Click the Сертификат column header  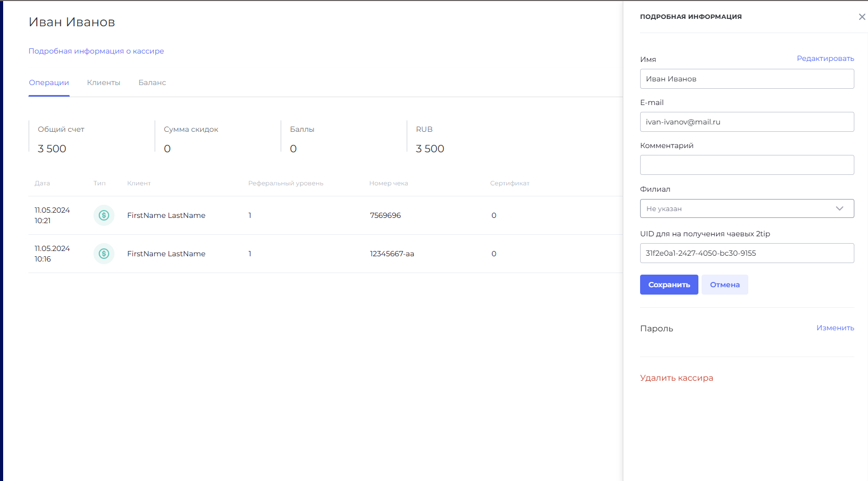[x=509, y=183]
